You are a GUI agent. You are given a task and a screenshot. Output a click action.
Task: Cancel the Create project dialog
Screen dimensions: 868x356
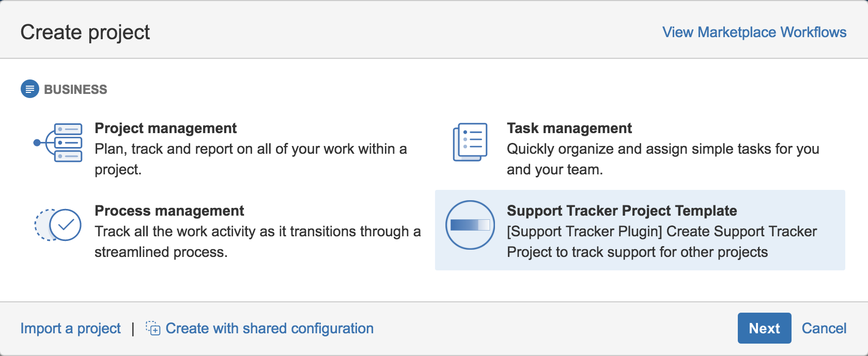tap(824, 328)
